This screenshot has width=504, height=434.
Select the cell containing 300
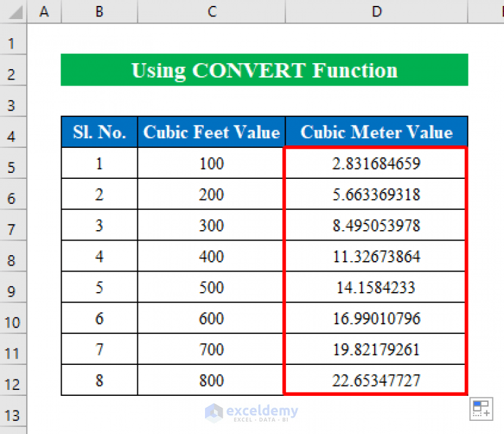tap(212, 225)
